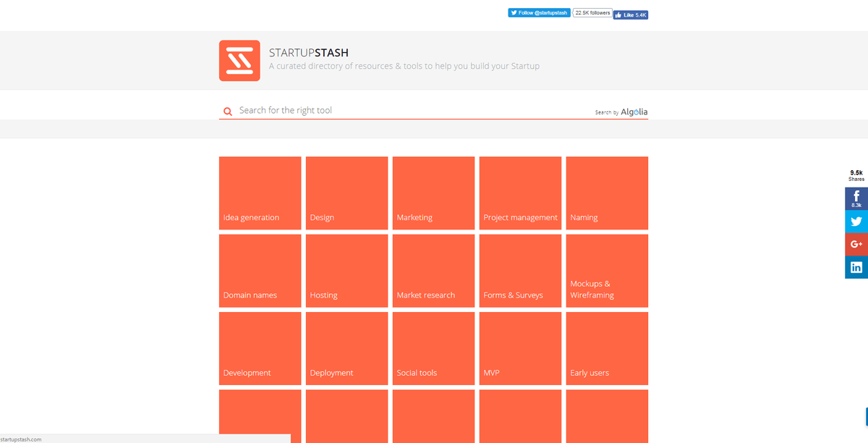Click the STARTUPSTASH title text

point(309,53)
